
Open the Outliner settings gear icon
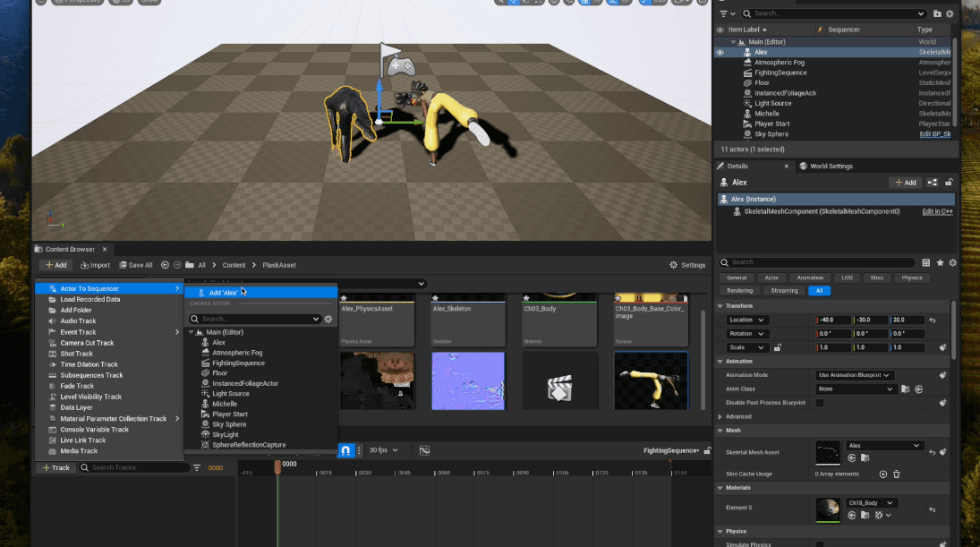point(950,13)
